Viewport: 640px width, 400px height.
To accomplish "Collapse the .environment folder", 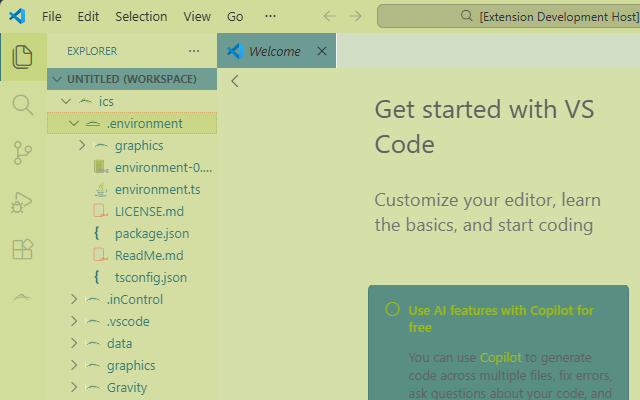I will pyautogui.click(x=74, y=124).
